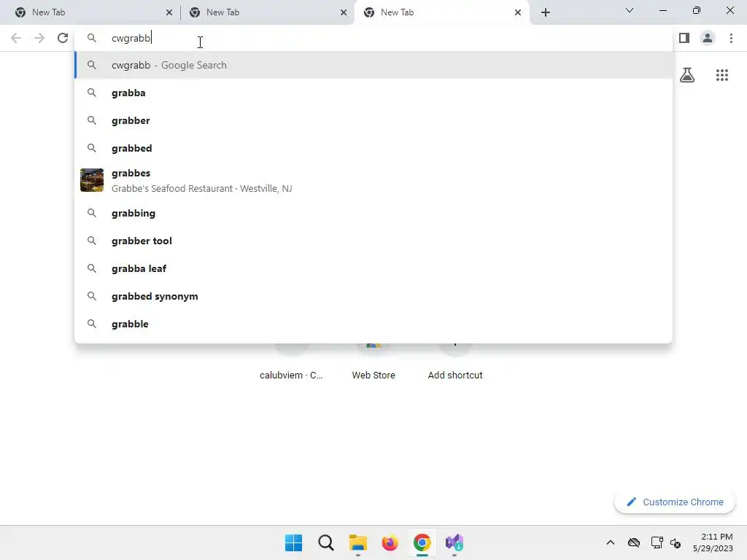Close the first New Tab
The image size is (747, 560).
(169, 12)
